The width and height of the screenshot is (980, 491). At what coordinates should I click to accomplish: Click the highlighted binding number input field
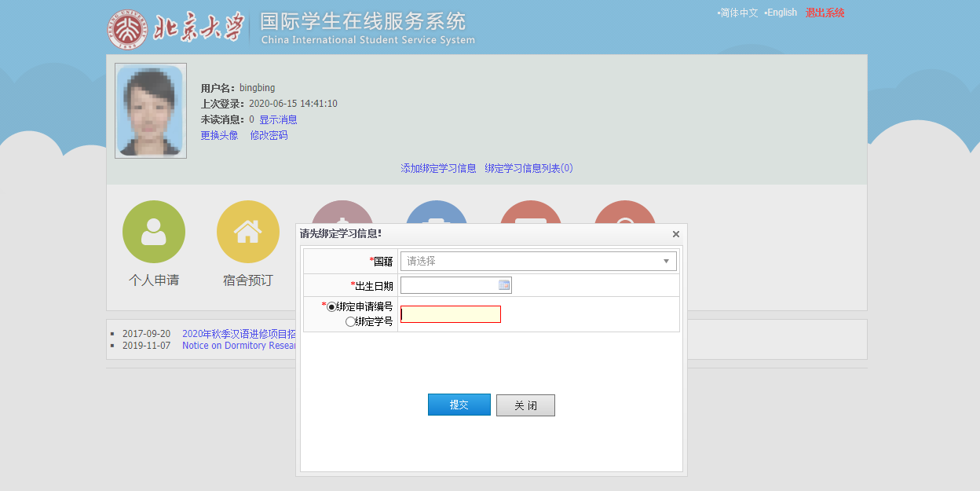451,314
